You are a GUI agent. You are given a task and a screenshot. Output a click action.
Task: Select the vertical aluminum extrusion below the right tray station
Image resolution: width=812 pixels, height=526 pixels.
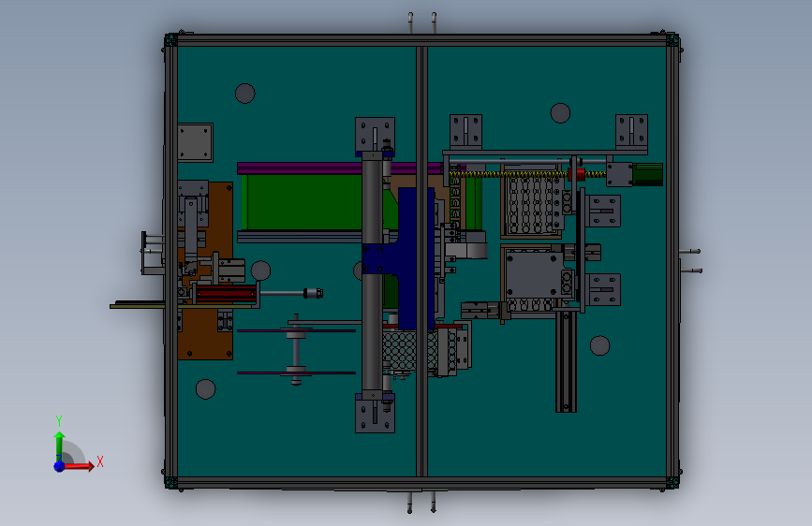click(x=566, y=361)
